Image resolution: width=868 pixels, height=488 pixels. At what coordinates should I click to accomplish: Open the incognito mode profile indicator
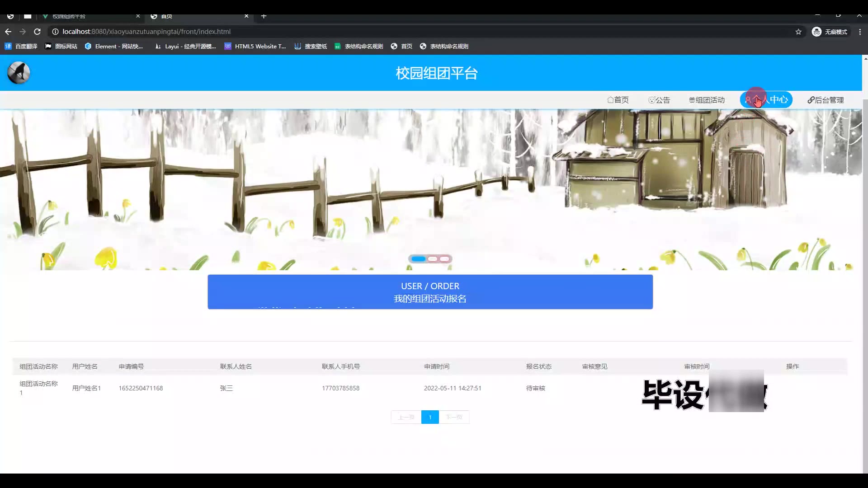(x=830, y=32)
